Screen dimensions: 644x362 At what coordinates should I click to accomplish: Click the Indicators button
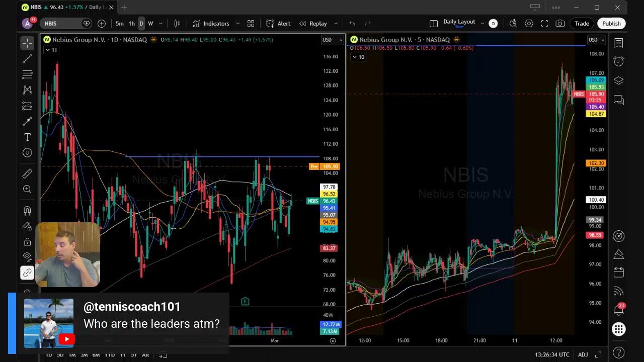coord(211,24)
